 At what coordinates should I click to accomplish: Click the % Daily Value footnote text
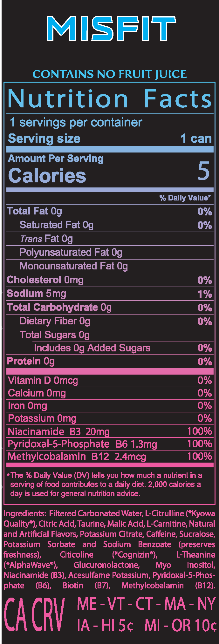point(105,484)
